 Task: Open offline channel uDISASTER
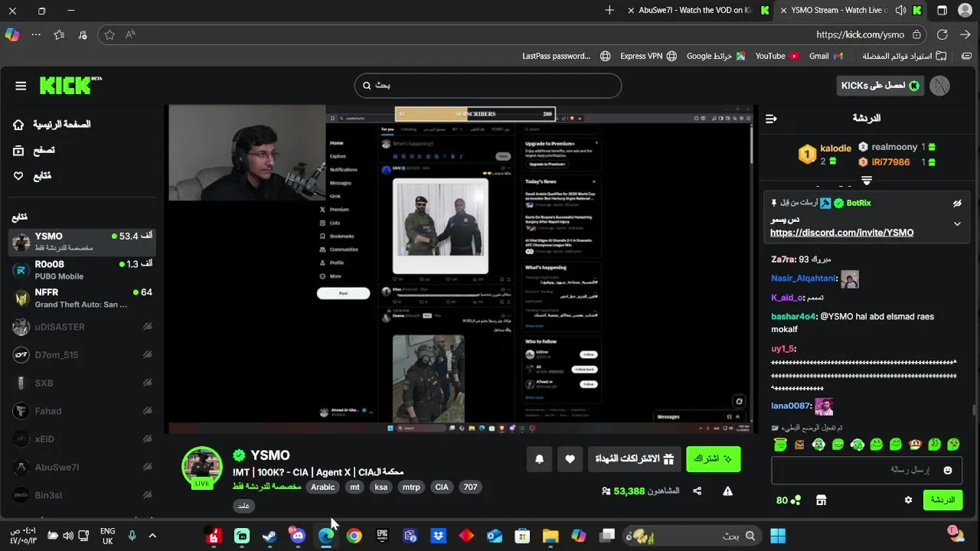82,327
